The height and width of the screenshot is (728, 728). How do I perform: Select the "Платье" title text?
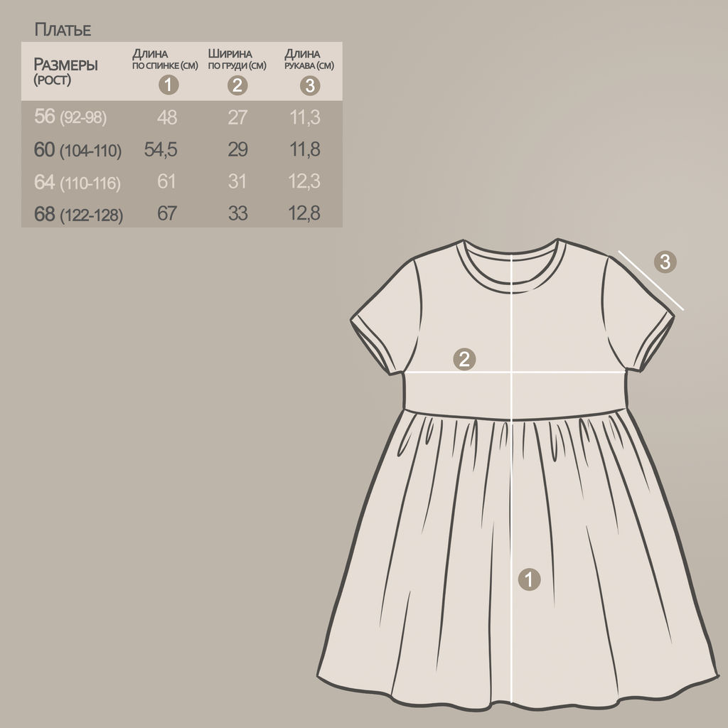click(x=63, y=30)
